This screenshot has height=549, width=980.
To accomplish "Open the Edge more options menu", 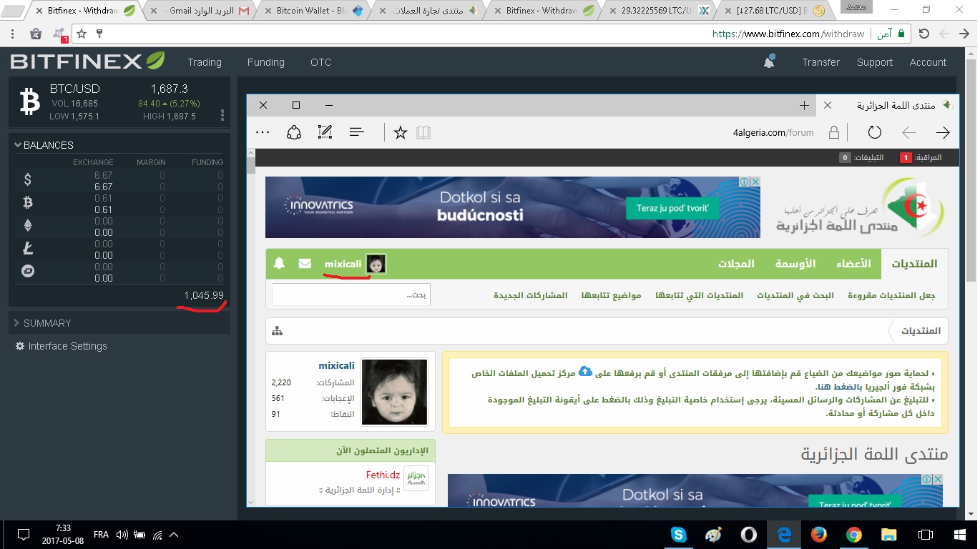I will [x=263, y=132].
